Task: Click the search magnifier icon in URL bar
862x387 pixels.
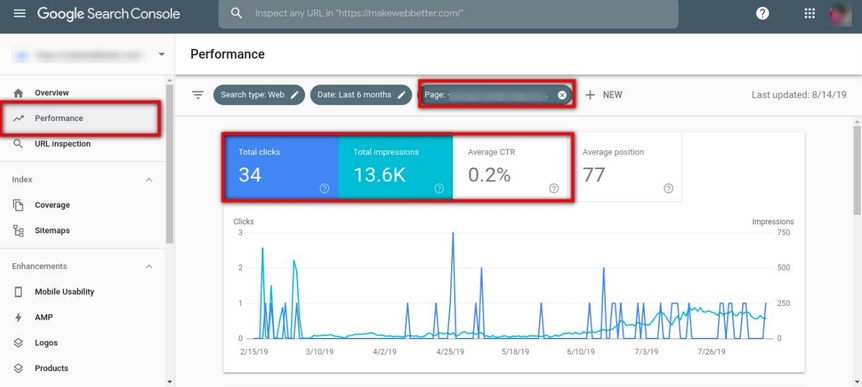Action: pos(236,13)
